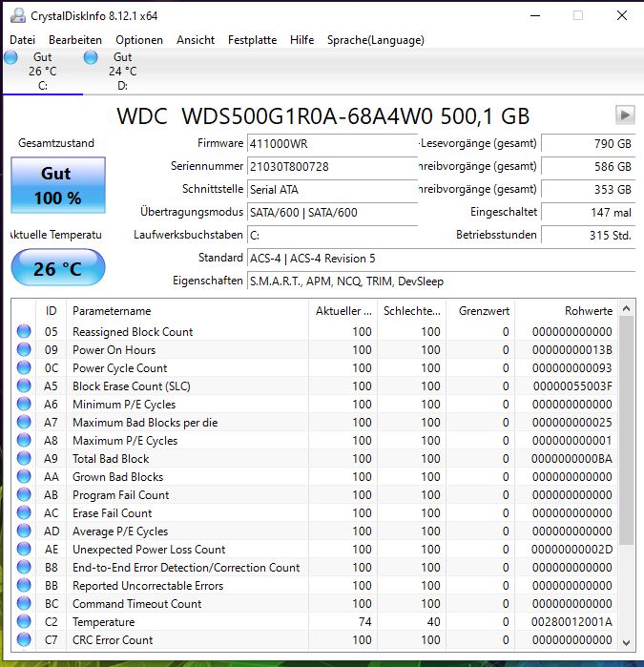Click the write total value 586 GB
This screenshot has width=644, height=667.
588,167
